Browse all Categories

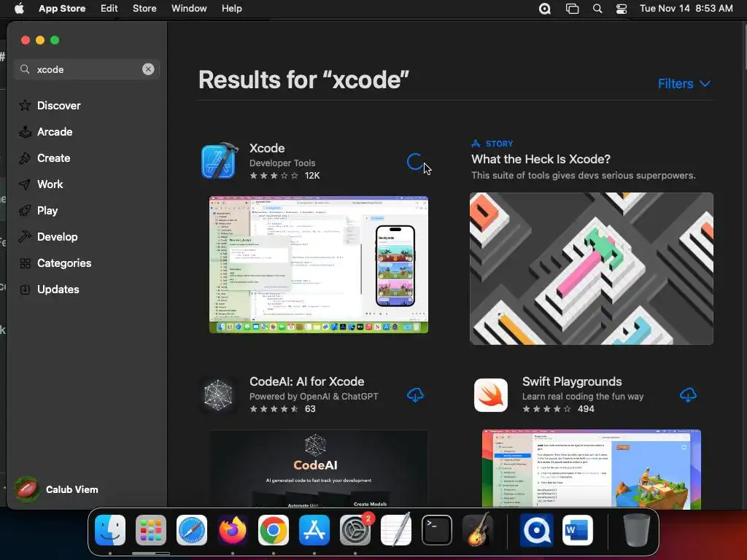55,262
